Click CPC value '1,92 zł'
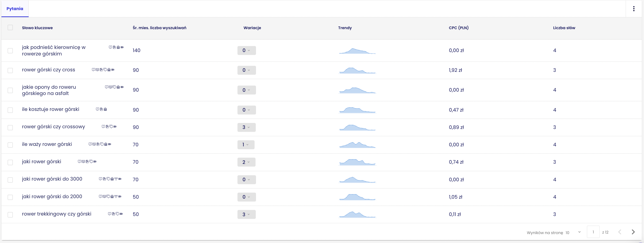644x243 pixels. [x=455, y=70]
